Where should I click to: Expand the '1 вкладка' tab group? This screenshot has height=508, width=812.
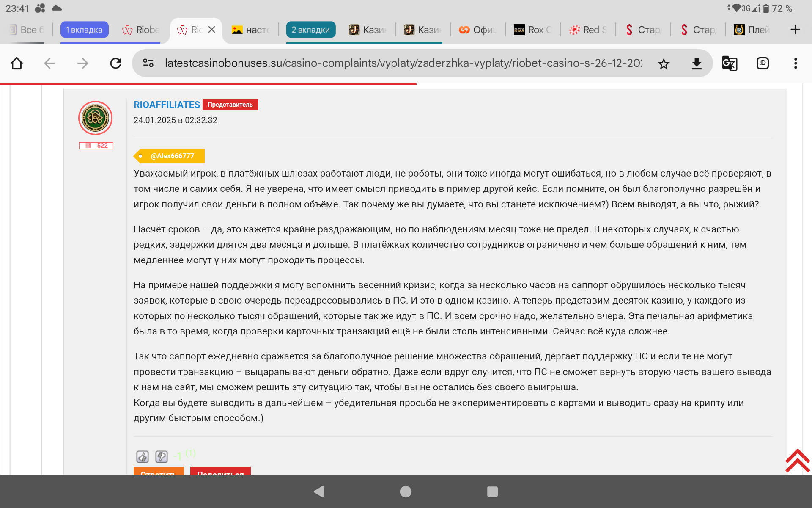84,30
